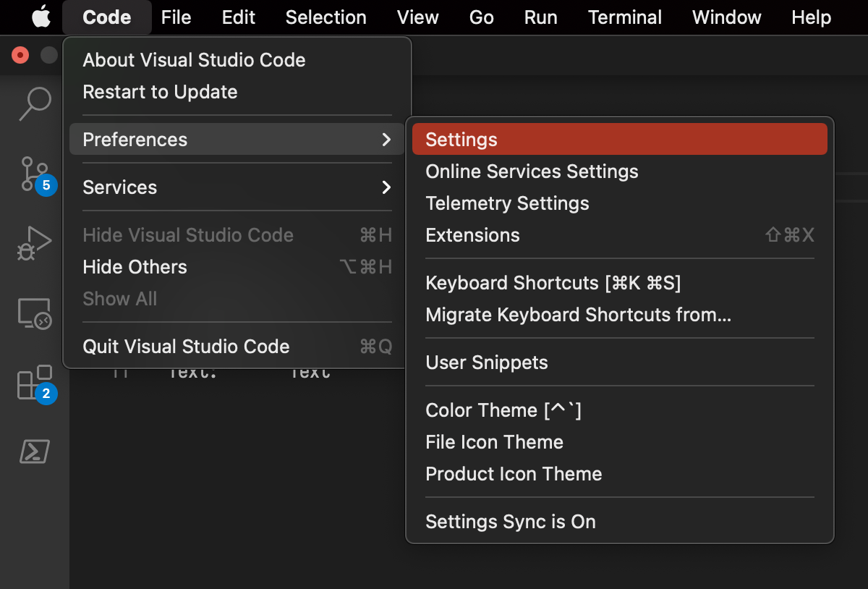Open the PowerShell sidebar icon
Image resolution: width=868 pixels, height=589 pixels.
tap(35, 452)
